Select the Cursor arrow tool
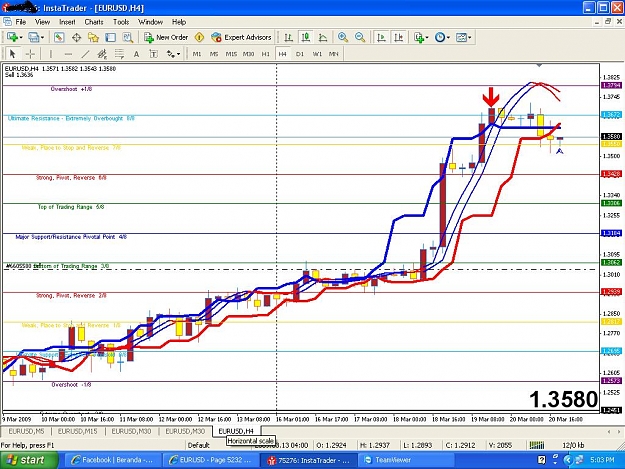 tap(12, 54)
